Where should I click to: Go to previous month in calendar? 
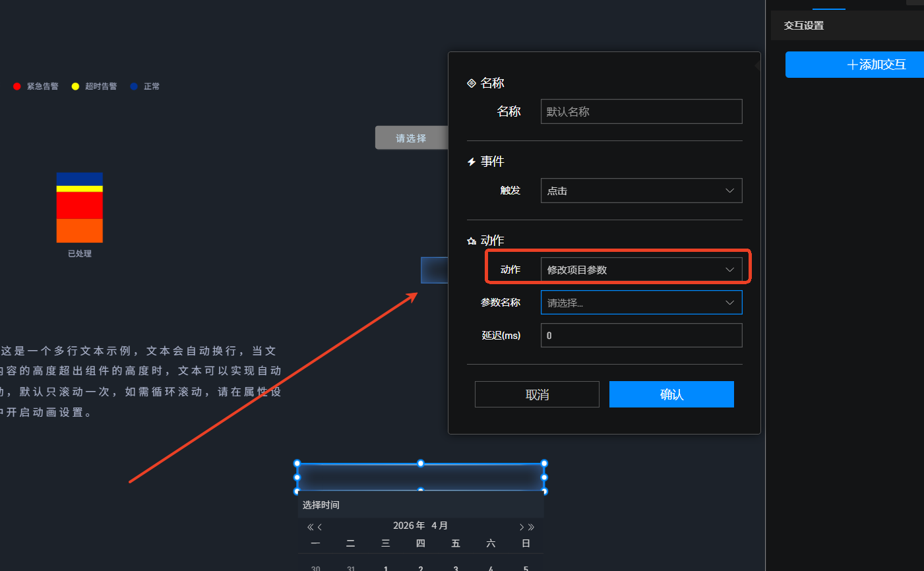[320, 527]
